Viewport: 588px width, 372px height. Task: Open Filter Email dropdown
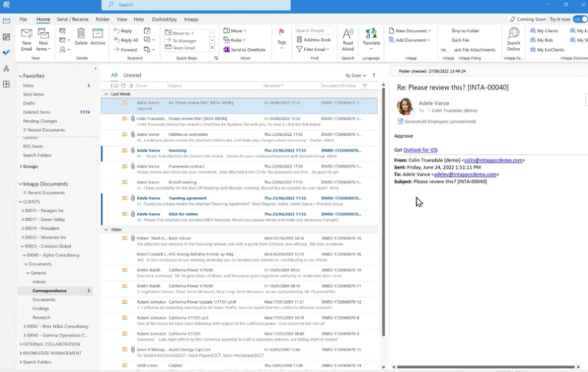point(313,49)
